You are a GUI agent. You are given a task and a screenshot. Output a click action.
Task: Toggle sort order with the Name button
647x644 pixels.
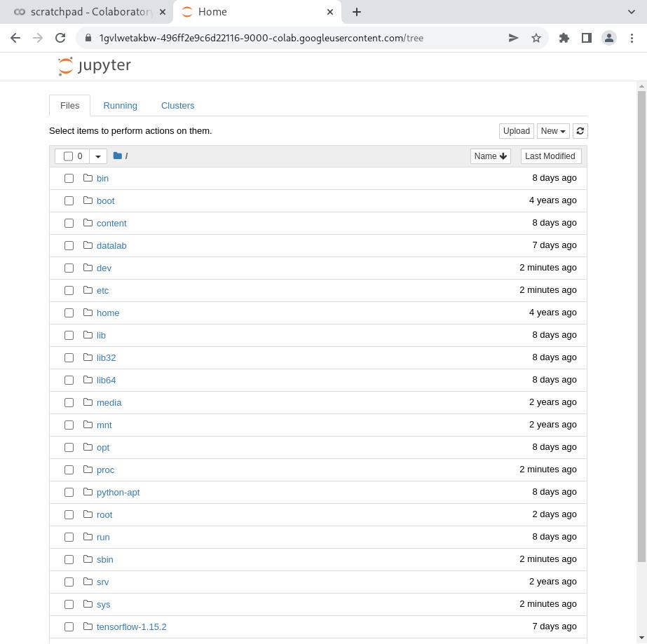click(490, 156)
